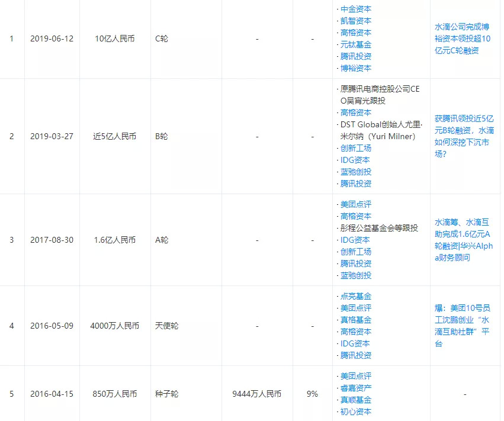Image resolution: width=504 pixels, height=421 pixels.
Task: Select amount cell 近5亿人民币
Action: [x=115, y=137]
